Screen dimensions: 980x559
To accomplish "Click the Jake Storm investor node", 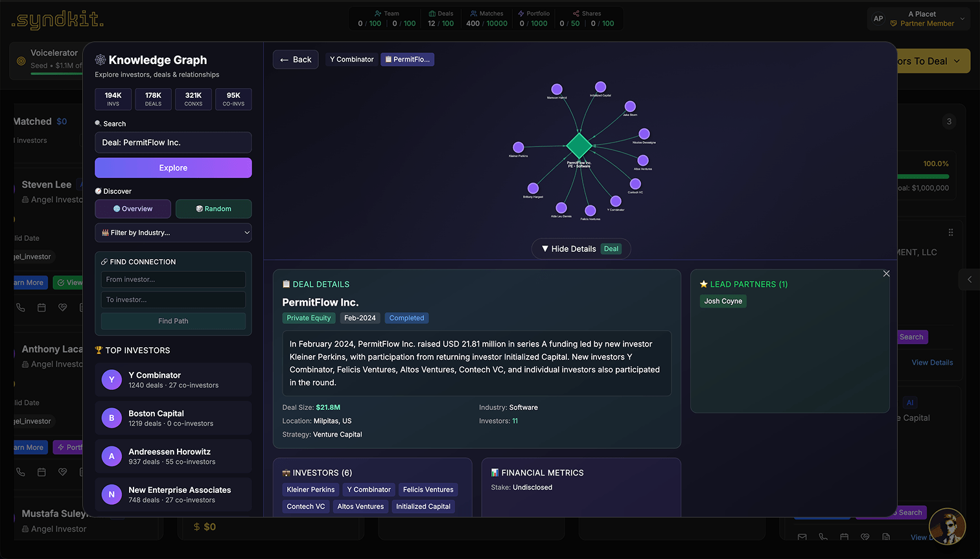I will [630, 106].
